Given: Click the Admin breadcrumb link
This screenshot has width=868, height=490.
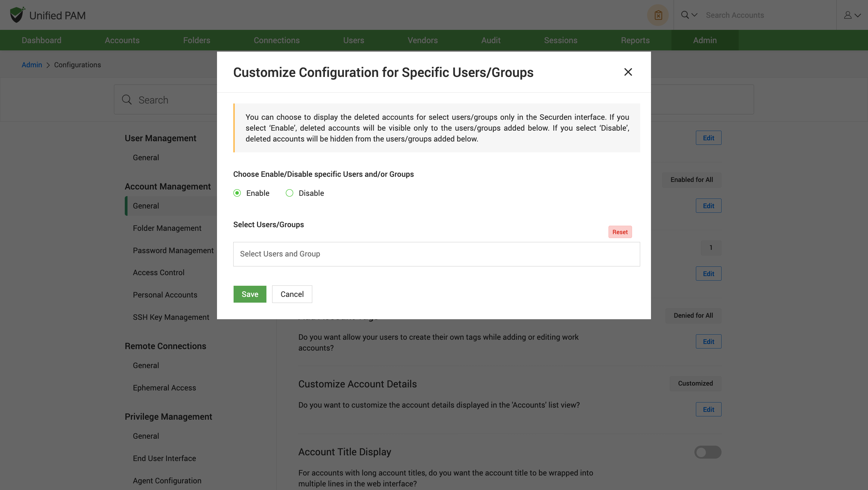Looking at the screenshot, I should click(32, 65).
